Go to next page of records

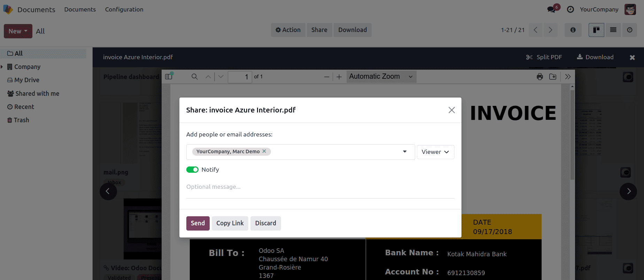click(x=550, y=30)
